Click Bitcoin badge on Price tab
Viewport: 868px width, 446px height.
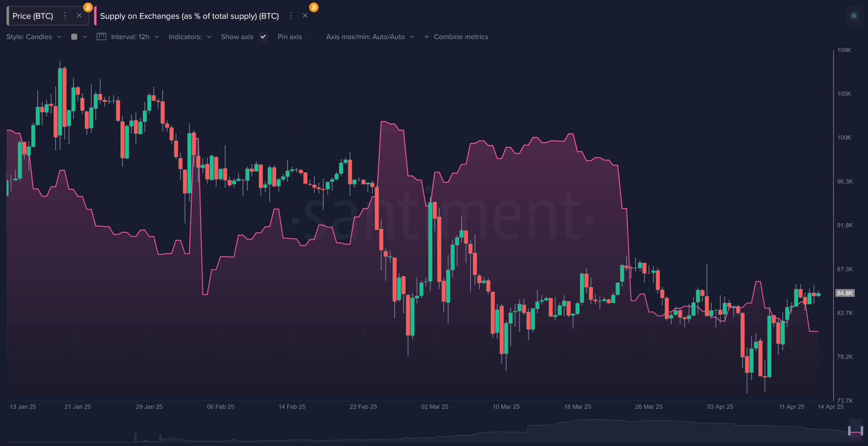(88, 7)
